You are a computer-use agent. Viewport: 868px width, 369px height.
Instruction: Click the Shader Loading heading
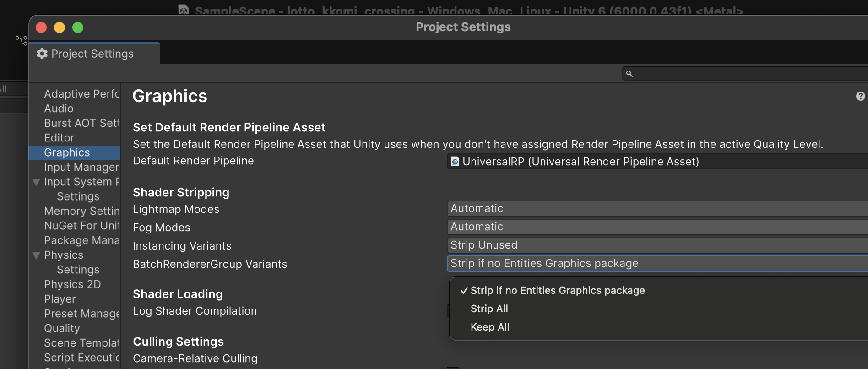point(178,294)
